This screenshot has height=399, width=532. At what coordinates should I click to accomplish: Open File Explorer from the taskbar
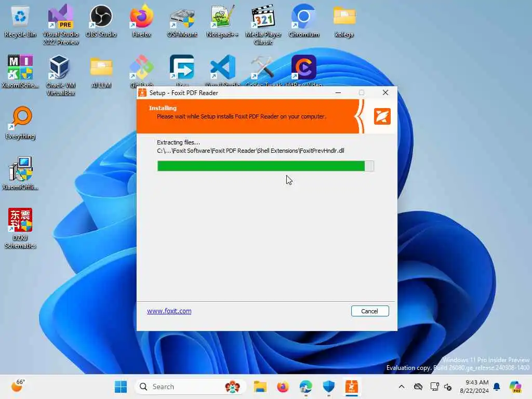(260, 387)
